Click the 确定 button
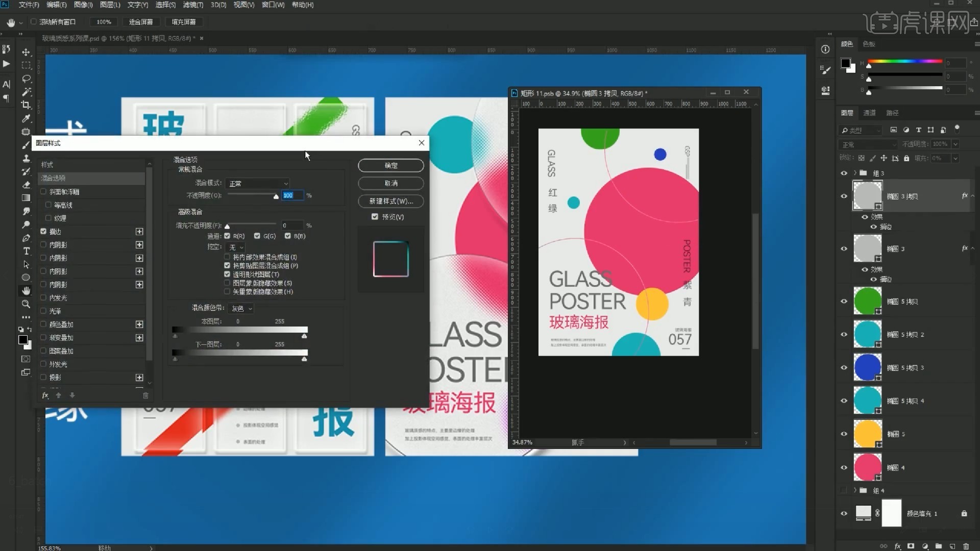This screenshot has height=551, width=980. point(390,165)
